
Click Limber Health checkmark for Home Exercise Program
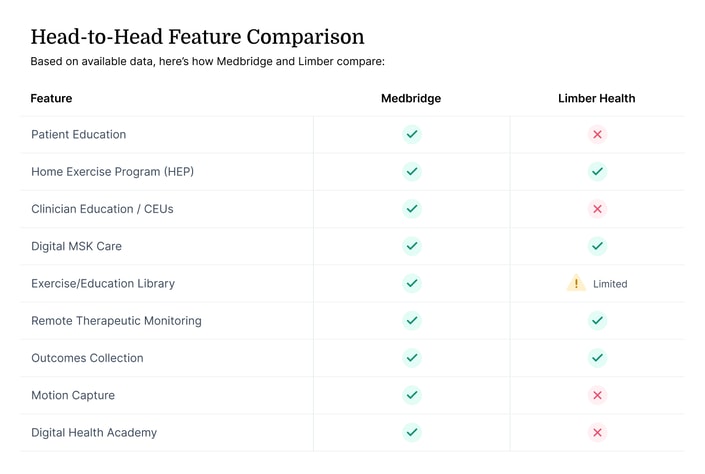coord(597,172)
